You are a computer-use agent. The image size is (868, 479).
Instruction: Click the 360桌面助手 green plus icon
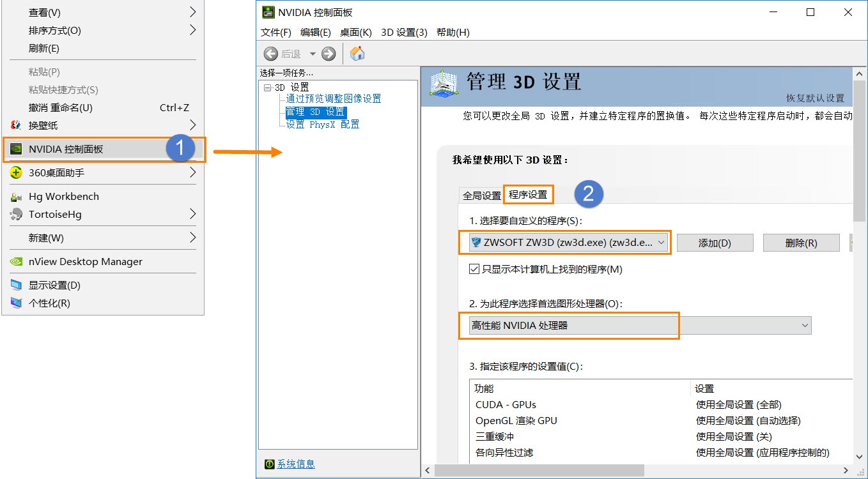pos(17,172)
